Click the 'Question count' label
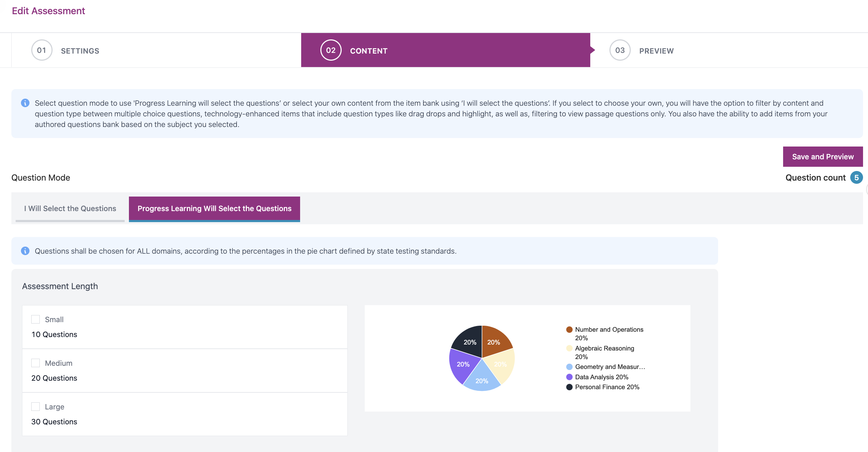868x452 pixels. pyautogui.click(x=815, y=178)
